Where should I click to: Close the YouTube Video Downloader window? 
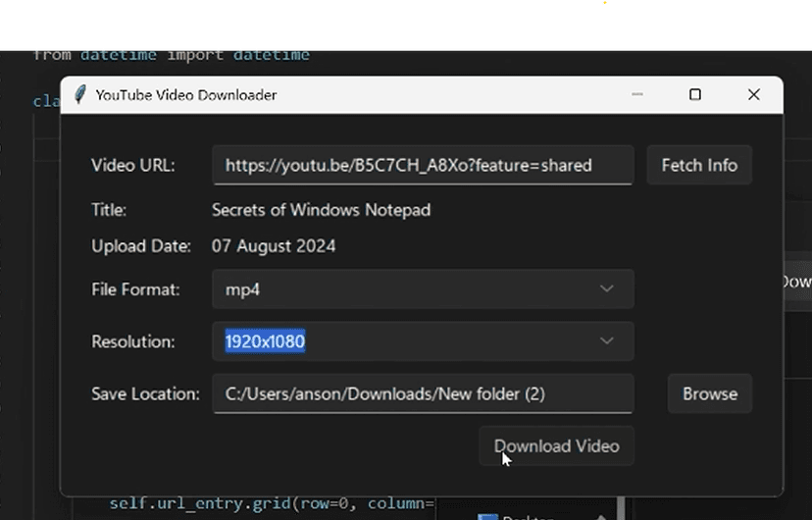[x=753, y=94]
